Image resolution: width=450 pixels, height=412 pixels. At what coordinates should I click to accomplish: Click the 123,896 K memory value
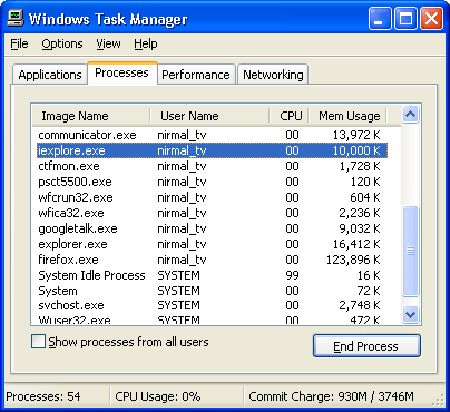tap(353, 260)
